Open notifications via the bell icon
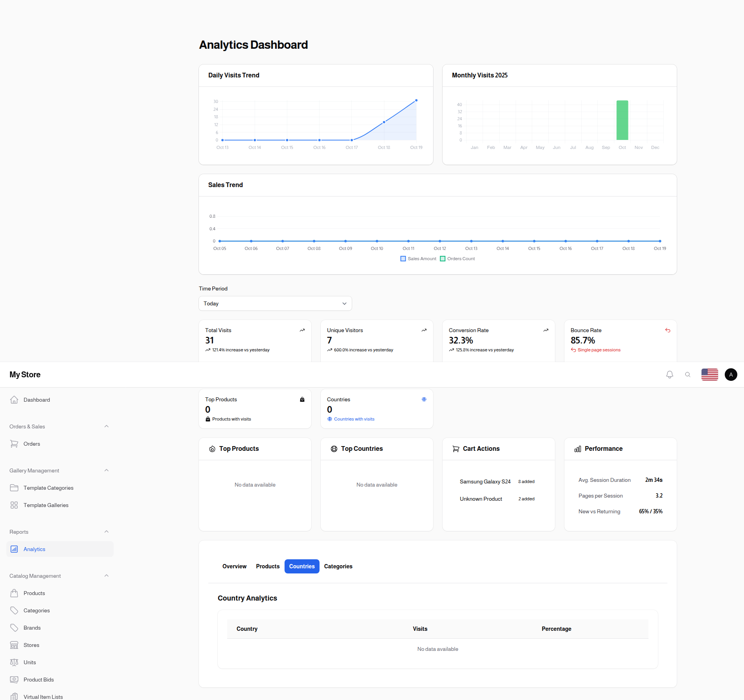This screenshot has height=700, width=744. 669,374
